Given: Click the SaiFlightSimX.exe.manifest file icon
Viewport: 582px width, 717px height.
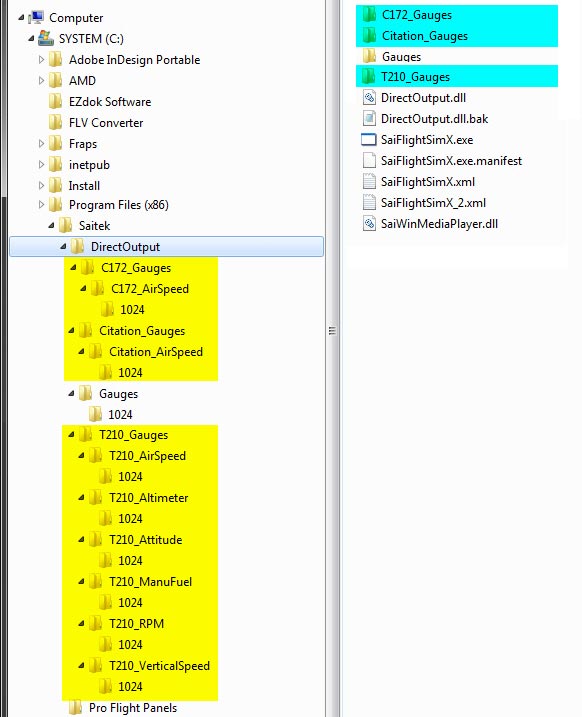Looking at the screenshot, I should click(x=369, y=161).
